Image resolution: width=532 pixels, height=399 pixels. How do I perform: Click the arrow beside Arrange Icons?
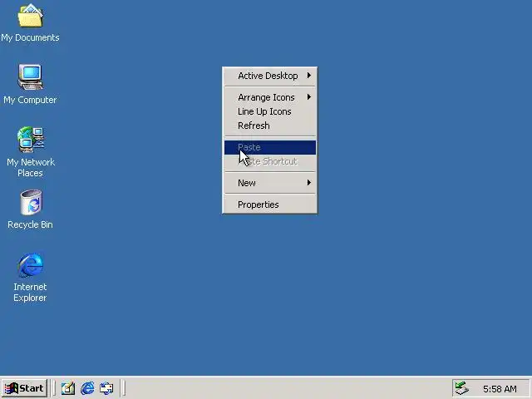point(308,97)
